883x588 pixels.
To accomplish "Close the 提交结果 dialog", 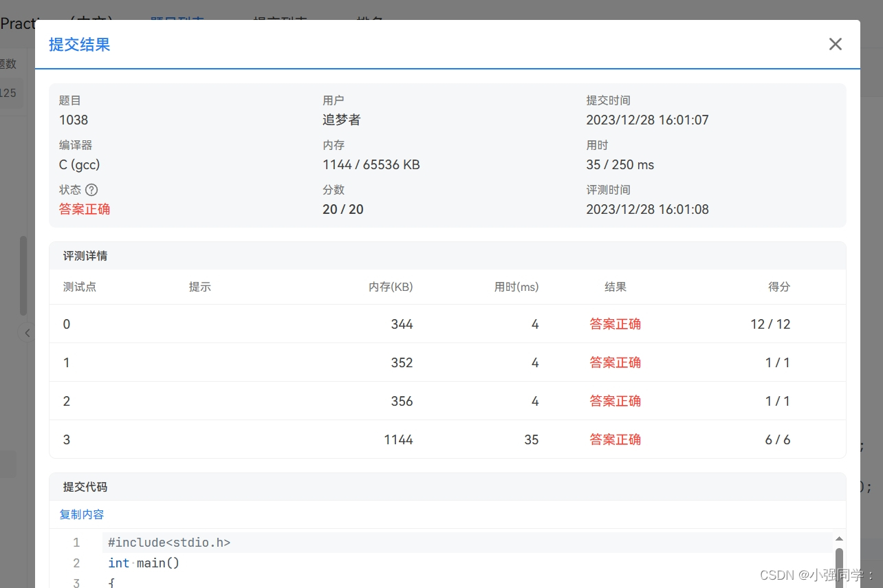I will pos(835,44).
